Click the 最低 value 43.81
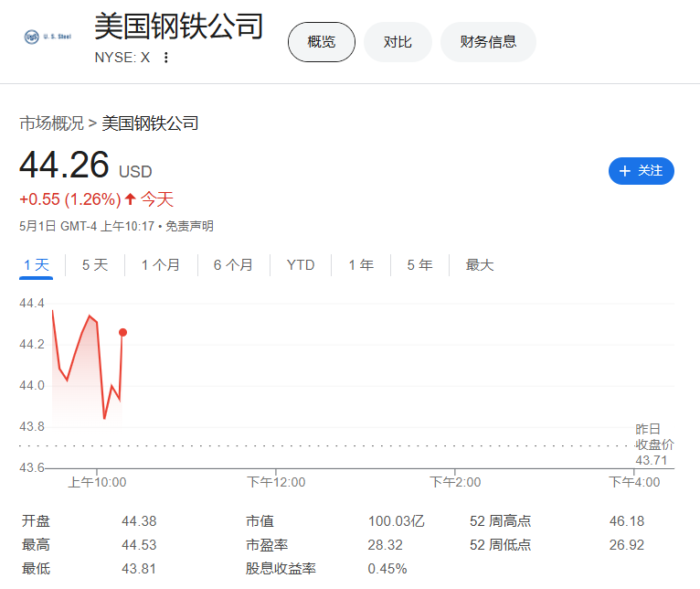Viewport: 700px width, 589px height. point(139,569)
